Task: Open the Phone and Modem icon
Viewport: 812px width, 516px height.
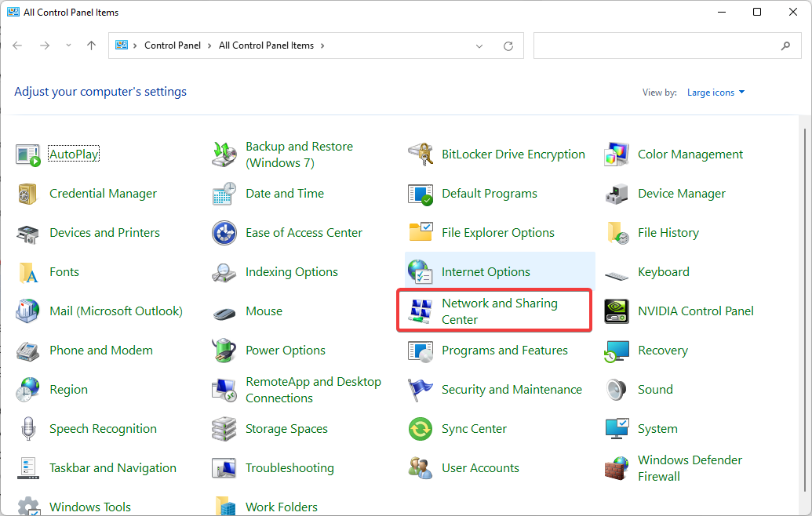Action: click(28, 351)
